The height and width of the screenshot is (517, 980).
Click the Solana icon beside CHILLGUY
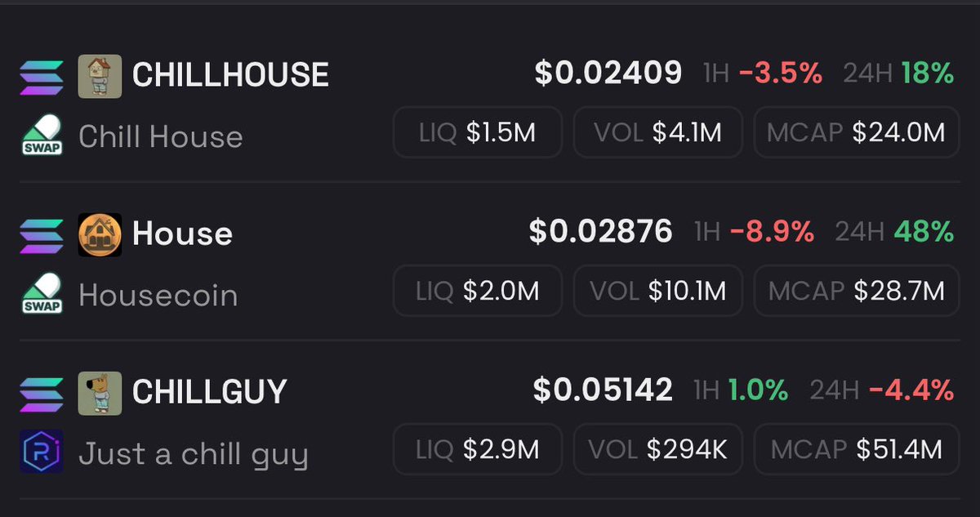click(x=41, y=393)
